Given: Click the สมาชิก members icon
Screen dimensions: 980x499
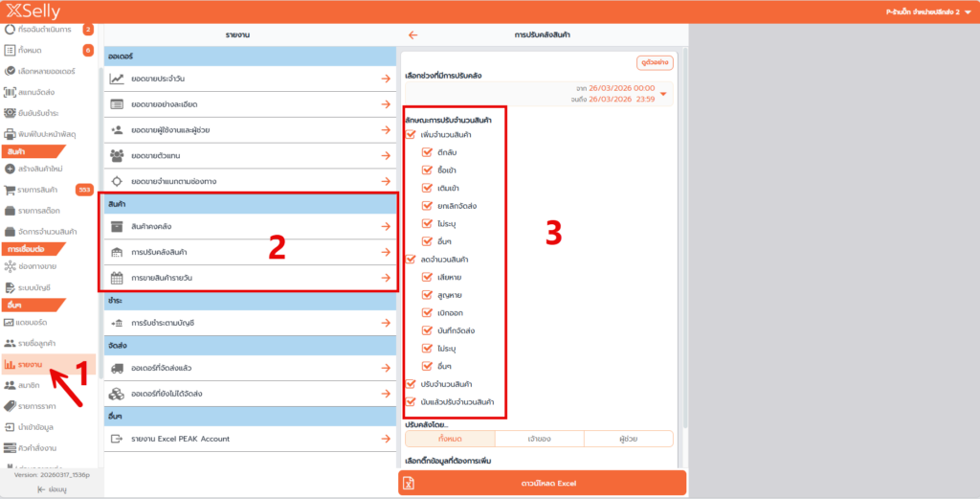Looking at the screenshot, I should pyautogui.click(x=10, y=385).
